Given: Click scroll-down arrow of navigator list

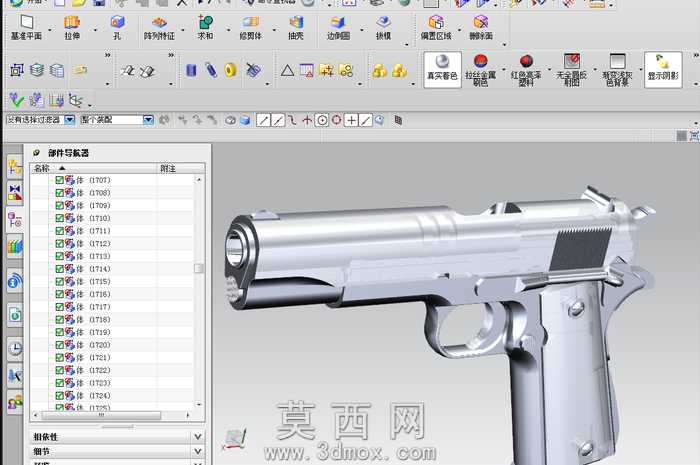Looking at the screenshot, I should pos(199,404).
